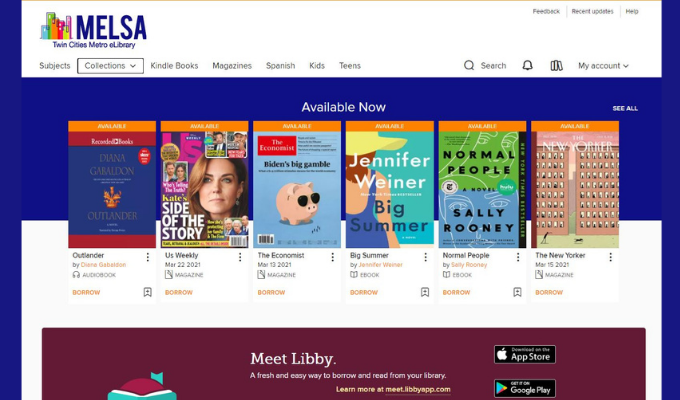680x400 pixels.
Task: Go to the Kindle Books section
Action: point(174,66)
